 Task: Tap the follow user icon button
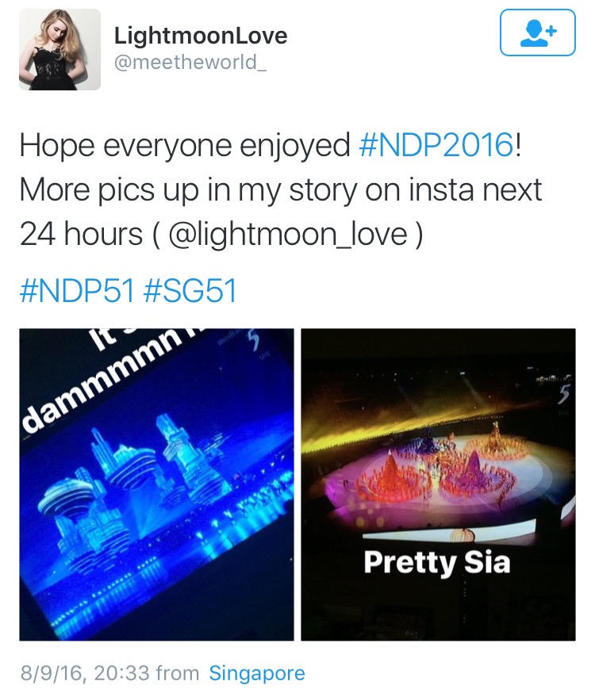pos(537,33)
